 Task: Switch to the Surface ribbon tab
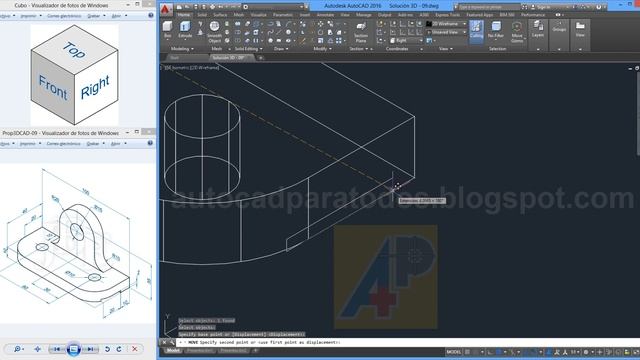tap(220, 15)
